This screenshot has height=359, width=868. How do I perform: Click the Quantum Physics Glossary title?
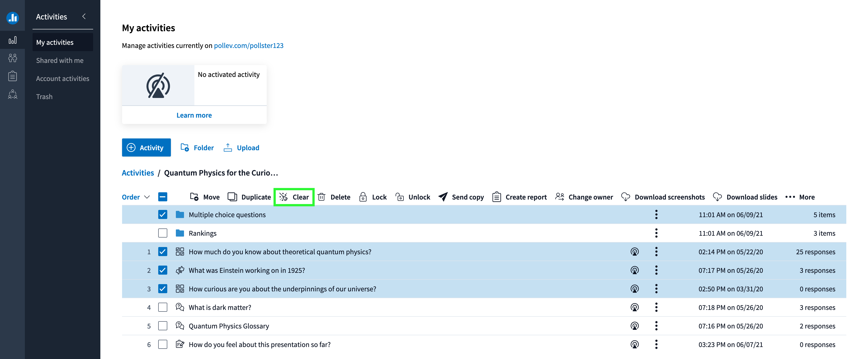229,326
